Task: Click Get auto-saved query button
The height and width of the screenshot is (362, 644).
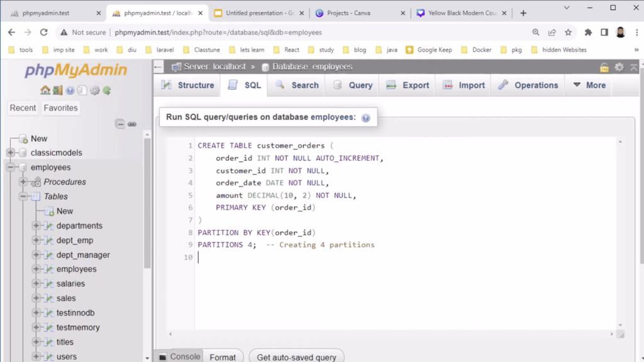Action: click(x=297, y=357)
